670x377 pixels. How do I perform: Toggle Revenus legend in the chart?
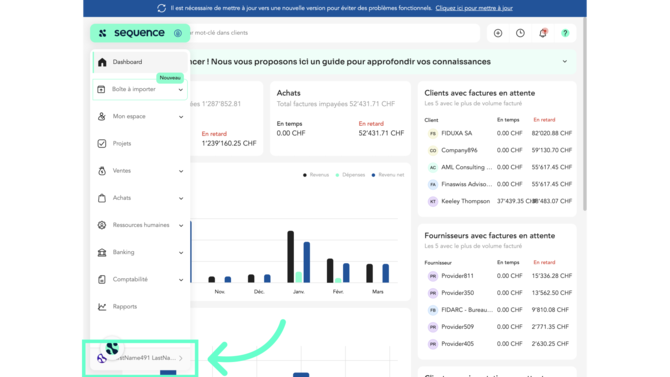click(316, 175)
